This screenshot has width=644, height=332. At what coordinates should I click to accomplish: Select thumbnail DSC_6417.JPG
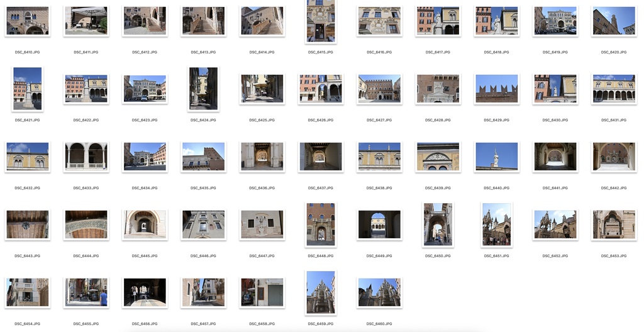pyautogui.click(x=438, y=21)
